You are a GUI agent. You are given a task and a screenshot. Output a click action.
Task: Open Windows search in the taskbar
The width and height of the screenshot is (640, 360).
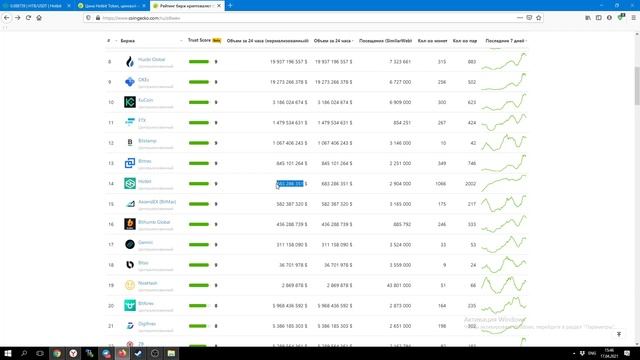[24, 353]
